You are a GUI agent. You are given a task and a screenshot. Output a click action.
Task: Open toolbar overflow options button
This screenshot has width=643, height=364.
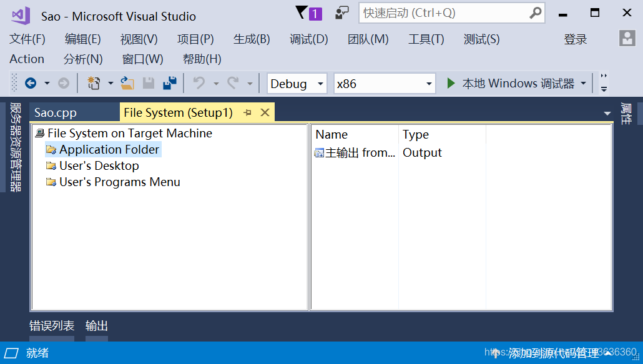click(604, 89)
